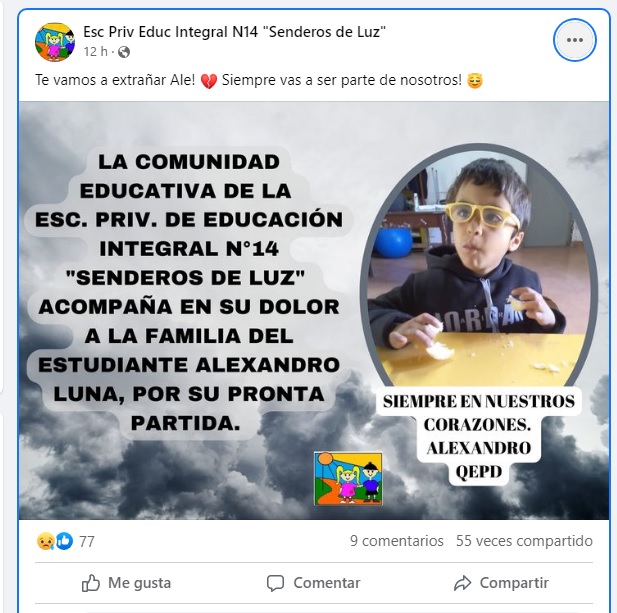Click the school logo inside the image

(x=348, y=478)
